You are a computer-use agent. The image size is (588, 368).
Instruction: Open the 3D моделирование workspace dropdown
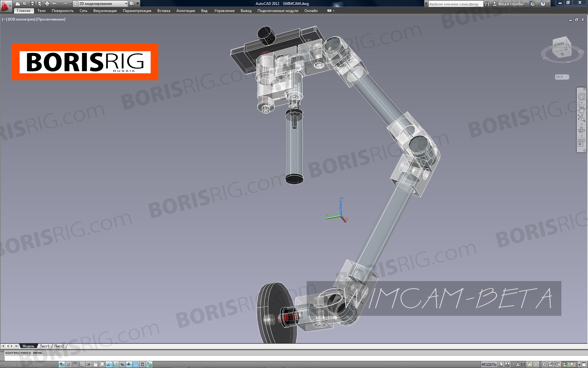(101, 4)
